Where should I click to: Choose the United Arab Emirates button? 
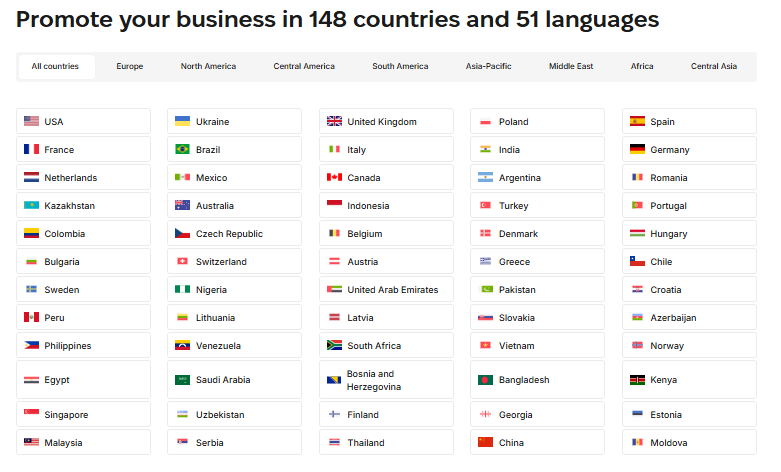pyautogui.click(x=386, y=289)
